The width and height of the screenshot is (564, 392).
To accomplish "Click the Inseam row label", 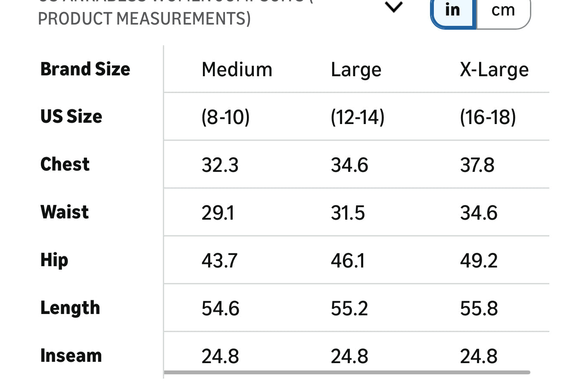I will tap(71, 356).
